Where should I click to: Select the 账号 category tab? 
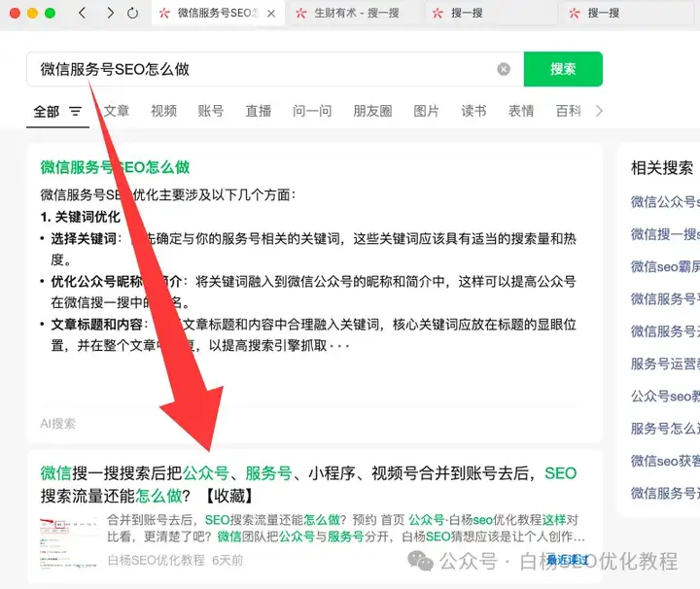click(x=211, y=111)
